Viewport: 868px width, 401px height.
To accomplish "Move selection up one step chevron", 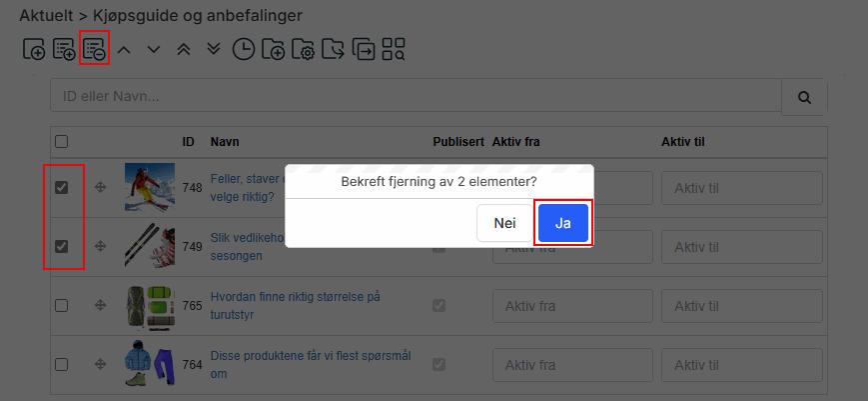I will [124, 49].
